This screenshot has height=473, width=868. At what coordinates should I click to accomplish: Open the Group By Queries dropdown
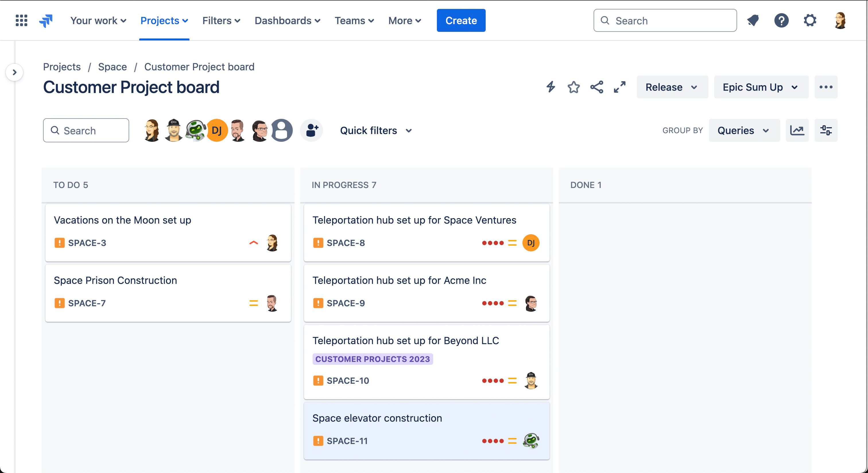coord(744,130)
